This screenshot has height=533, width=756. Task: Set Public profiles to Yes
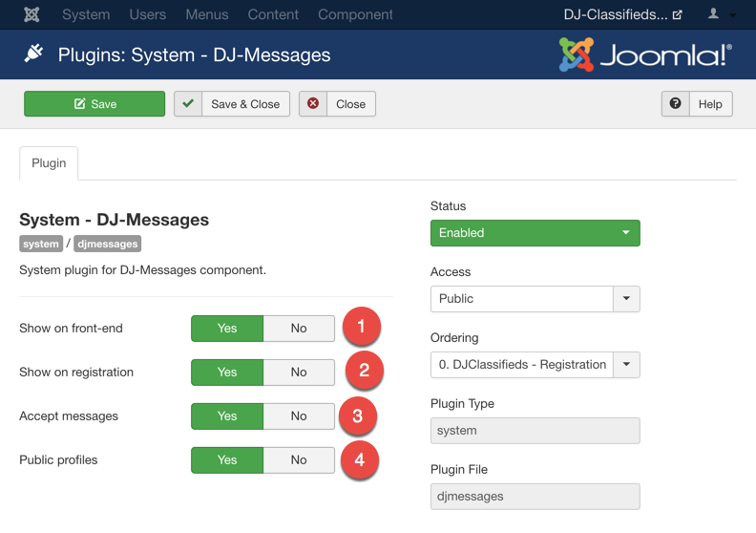pos(227,459)
